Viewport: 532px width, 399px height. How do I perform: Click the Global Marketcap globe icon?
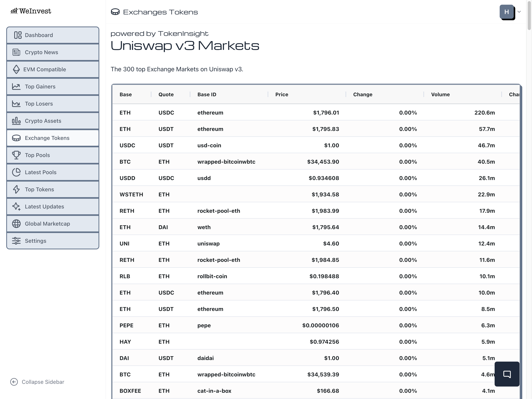coord(16,224)
